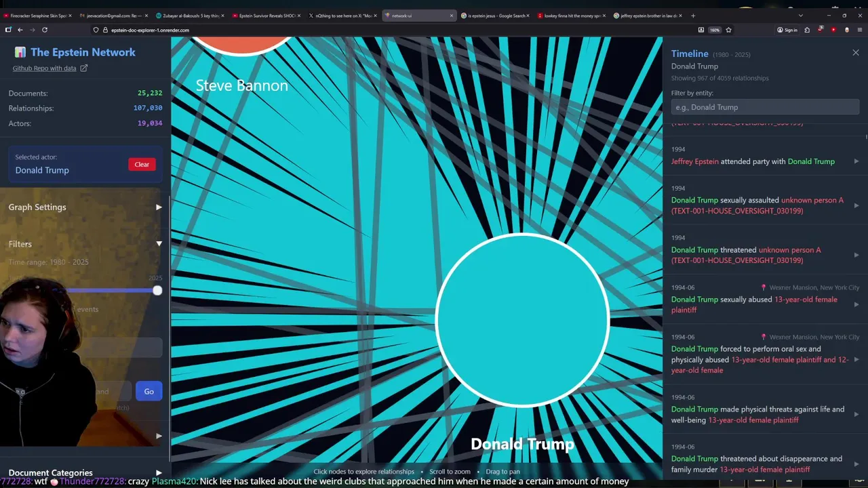
Task: Switch to 'is epstein jesus - Google Search' tab
Action: tap(494, 16)
